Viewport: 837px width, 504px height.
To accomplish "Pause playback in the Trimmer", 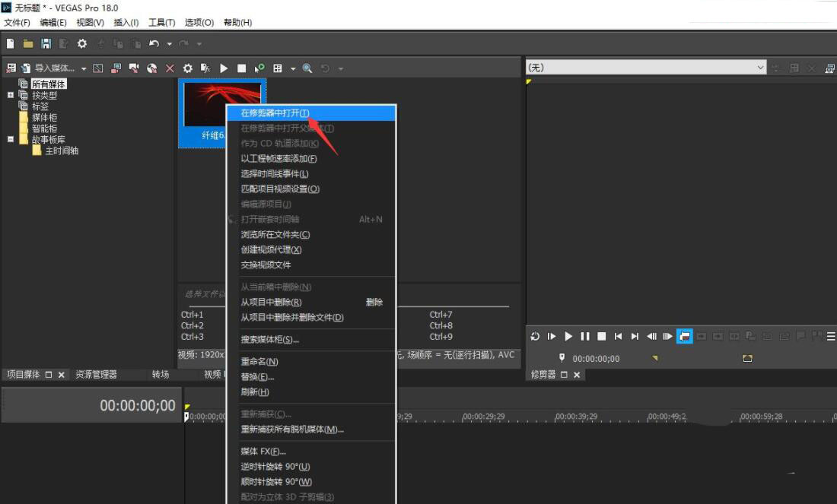I will tap(586, 338).
